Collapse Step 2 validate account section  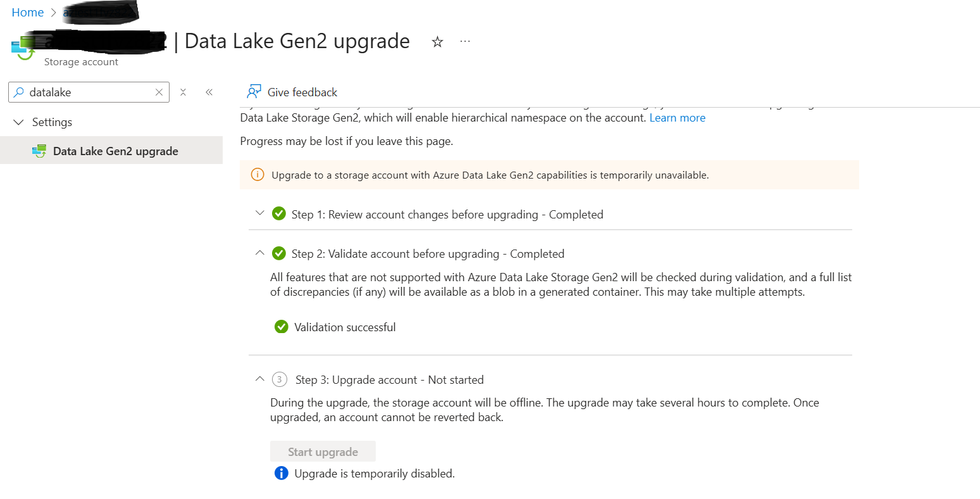point(259,253)
